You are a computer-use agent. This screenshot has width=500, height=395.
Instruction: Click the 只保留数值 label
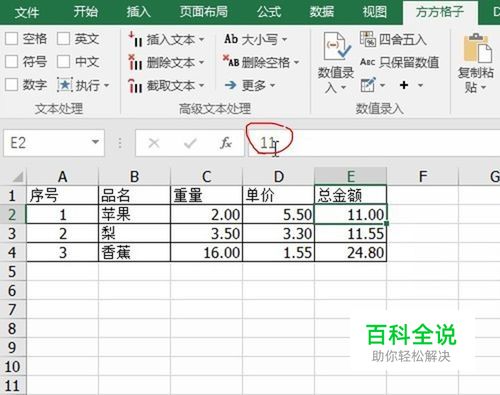pyautogui.click(x=409, y=62)
